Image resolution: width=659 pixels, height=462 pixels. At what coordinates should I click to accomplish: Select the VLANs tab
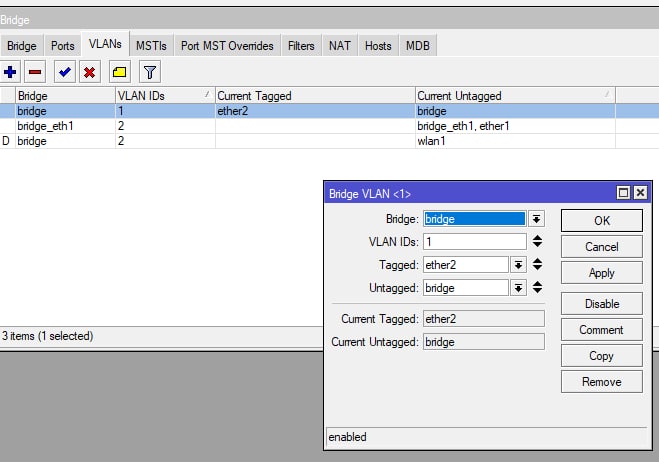(105, 44)
